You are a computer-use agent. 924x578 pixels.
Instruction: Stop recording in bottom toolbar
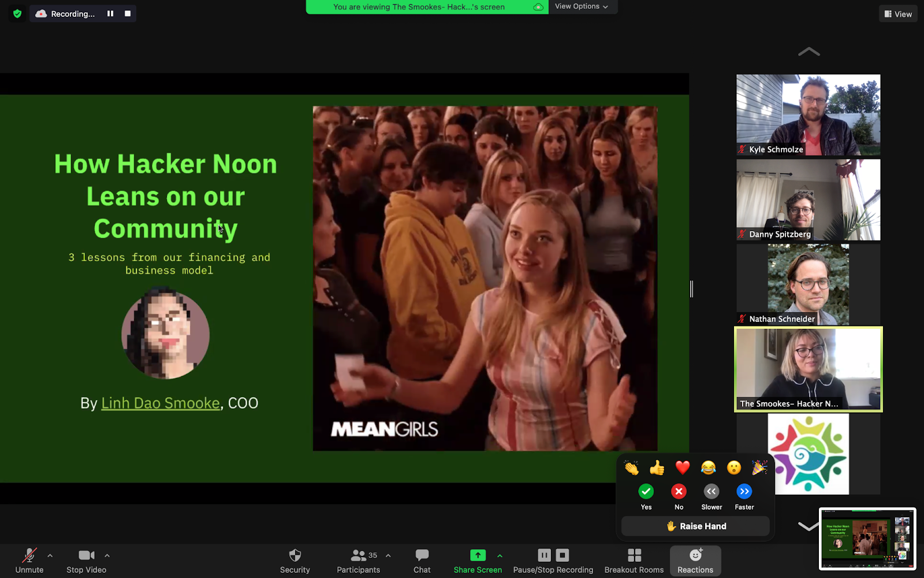click(562, 555)
